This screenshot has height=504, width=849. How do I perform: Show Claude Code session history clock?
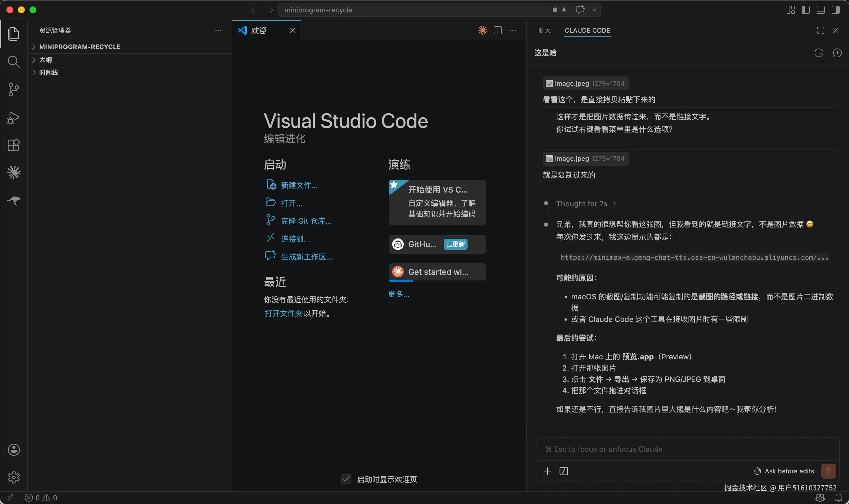pyautogui.click(x=819, y=53)
